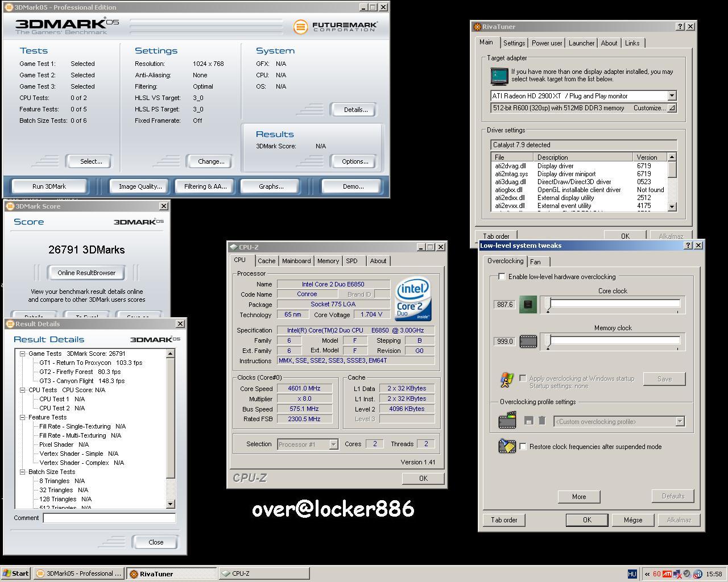This screenshot has height=582, width=728.
Task: Click the driver file list scrollbar up arrow
Action: click(672, 157)
